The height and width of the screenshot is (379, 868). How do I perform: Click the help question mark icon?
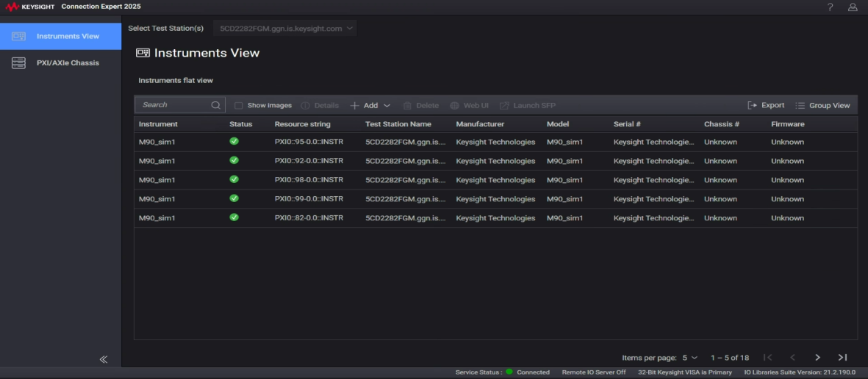[x=830, y=7]
